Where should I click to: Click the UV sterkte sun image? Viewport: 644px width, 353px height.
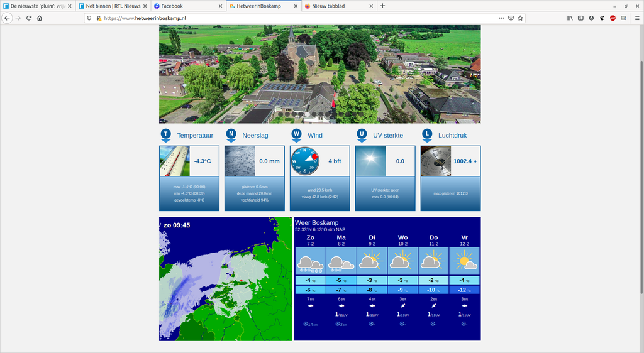pyautogui.click(x=370, y=161)
